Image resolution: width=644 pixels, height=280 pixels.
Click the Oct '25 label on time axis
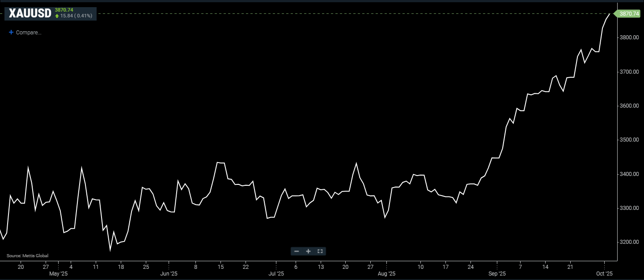point(604,273)
